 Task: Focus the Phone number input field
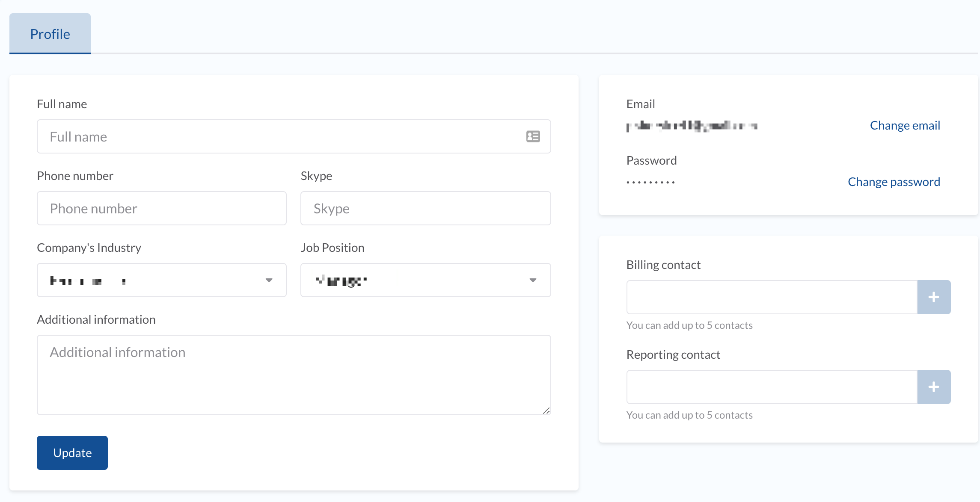(x=162, y=208)
